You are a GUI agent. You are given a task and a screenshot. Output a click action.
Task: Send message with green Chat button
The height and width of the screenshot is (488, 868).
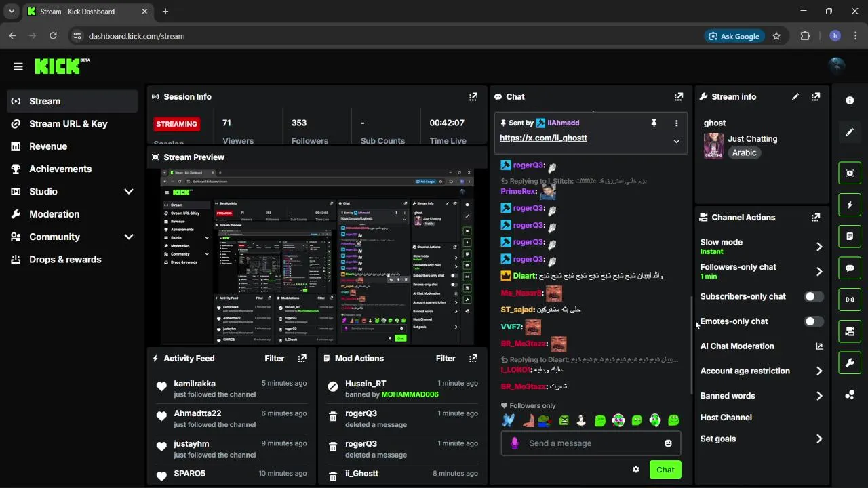pos(665,470)
